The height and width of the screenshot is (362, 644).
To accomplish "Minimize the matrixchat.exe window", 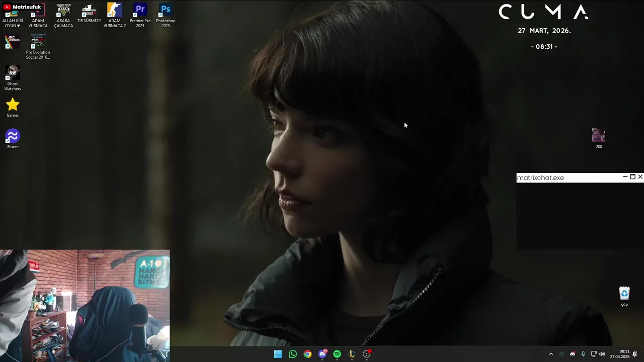I will point(625,177).
